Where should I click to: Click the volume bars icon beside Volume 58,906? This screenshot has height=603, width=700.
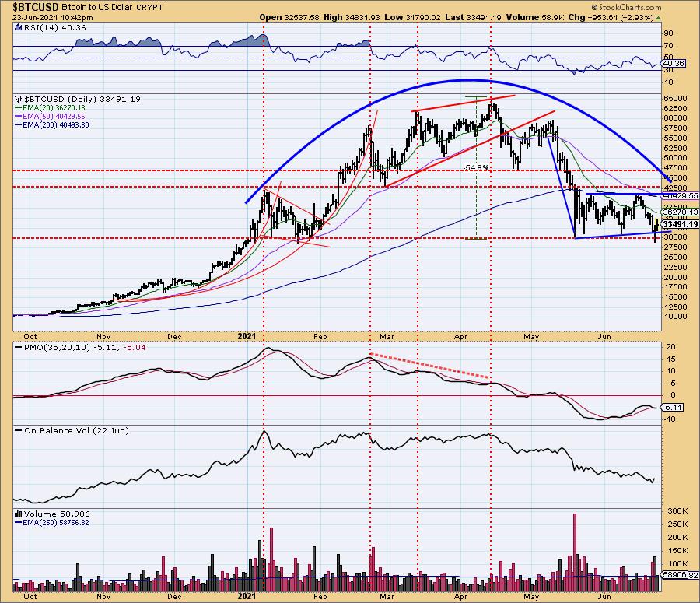[x=19, y=514]
